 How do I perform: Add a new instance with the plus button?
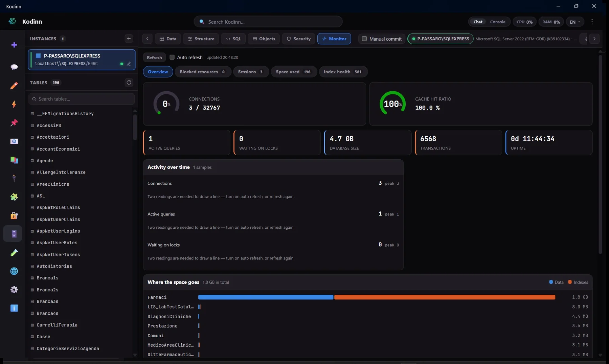129,39
